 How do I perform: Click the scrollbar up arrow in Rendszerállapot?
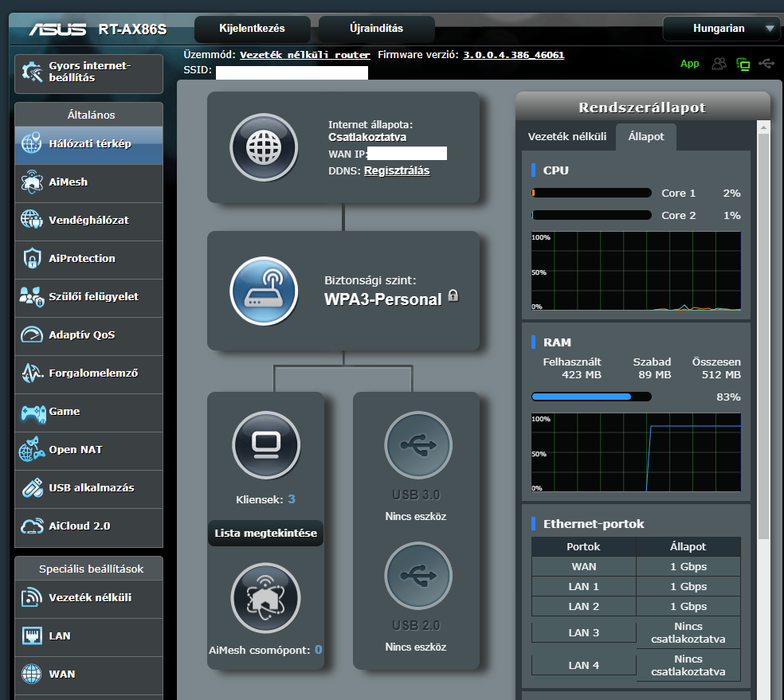pyautogui.click(x=763, y=127)
